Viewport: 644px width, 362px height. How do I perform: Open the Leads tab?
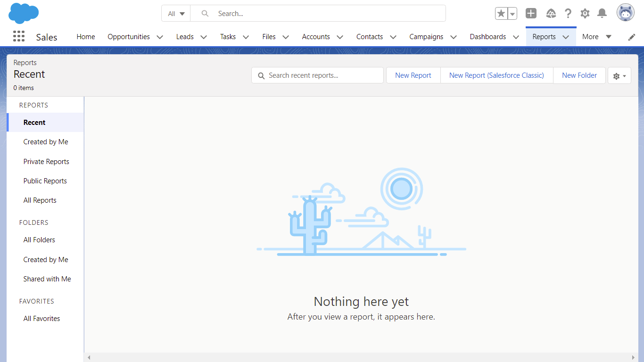185,37
